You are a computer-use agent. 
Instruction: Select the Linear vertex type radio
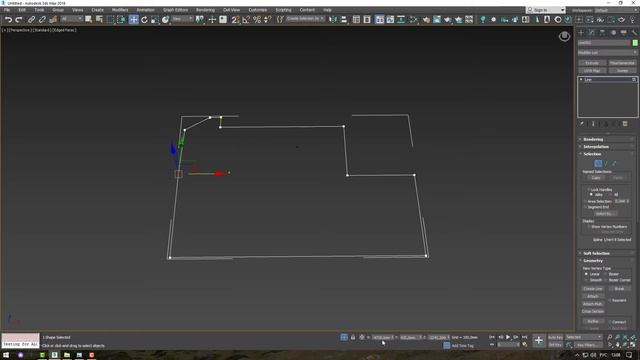click(x=587, y=274)
